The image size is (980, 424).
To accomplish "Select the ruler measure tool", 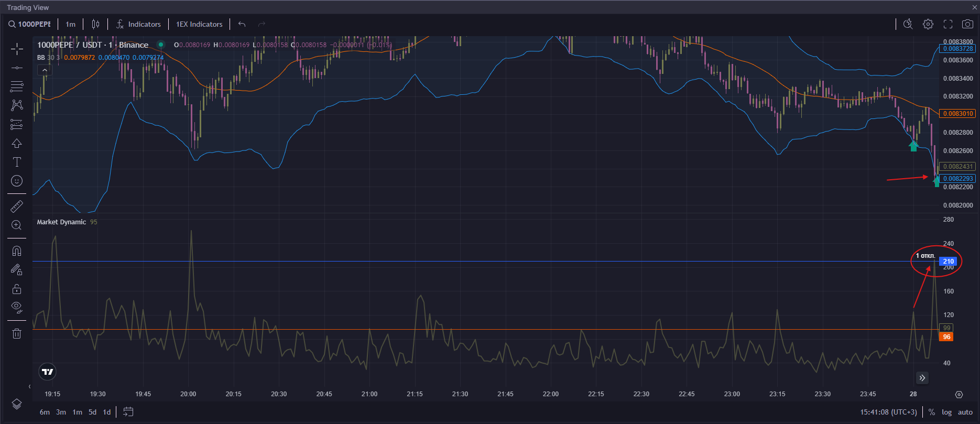I will point(17,206).
